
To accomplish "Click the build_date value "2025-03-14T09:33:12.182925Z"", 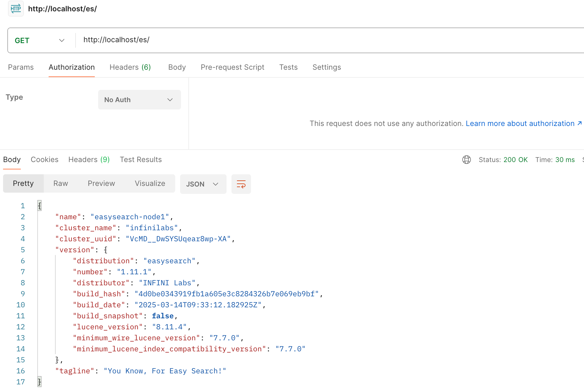I will click(198, 305).
